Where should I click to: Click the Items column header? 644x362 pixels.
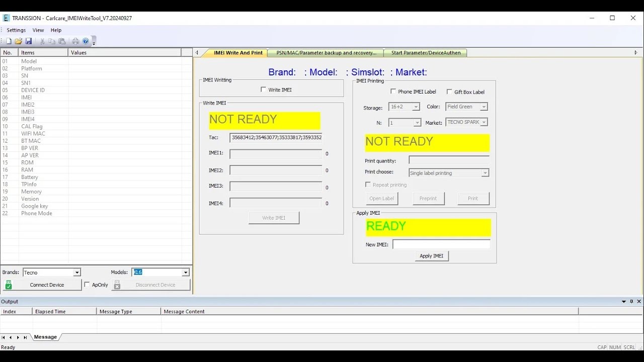click(43, 52)
